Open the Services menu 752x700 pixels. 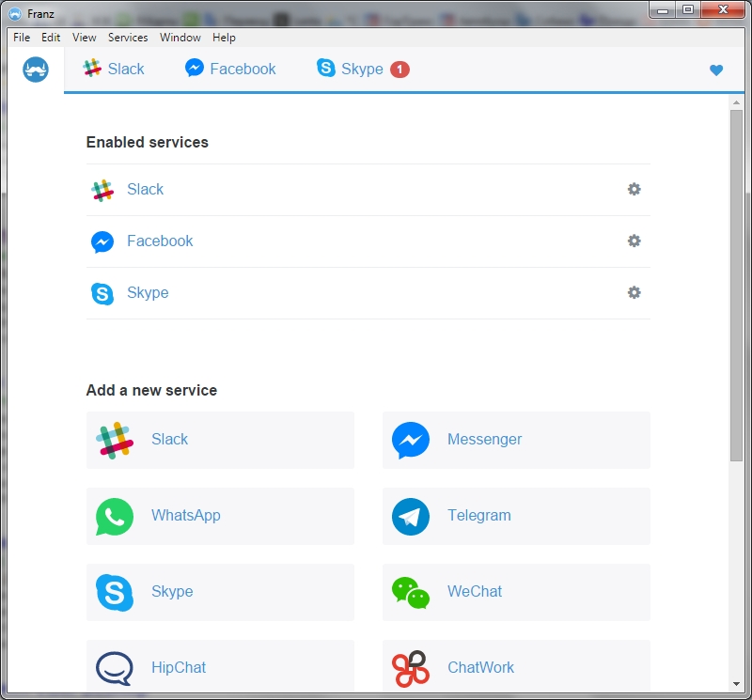pos(128,38)
